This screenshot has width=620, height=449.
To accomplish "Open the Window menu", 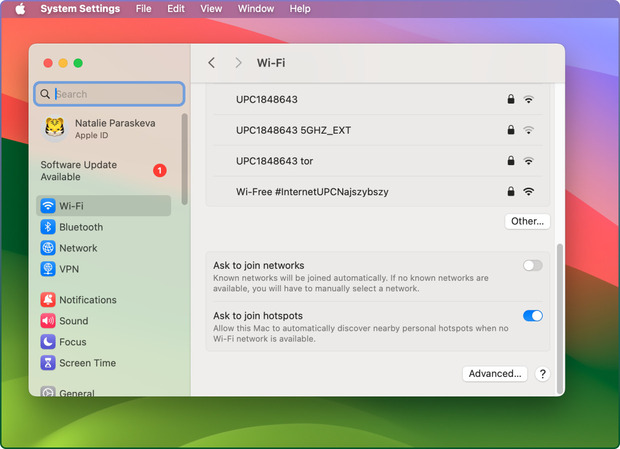I will [256, 9].
